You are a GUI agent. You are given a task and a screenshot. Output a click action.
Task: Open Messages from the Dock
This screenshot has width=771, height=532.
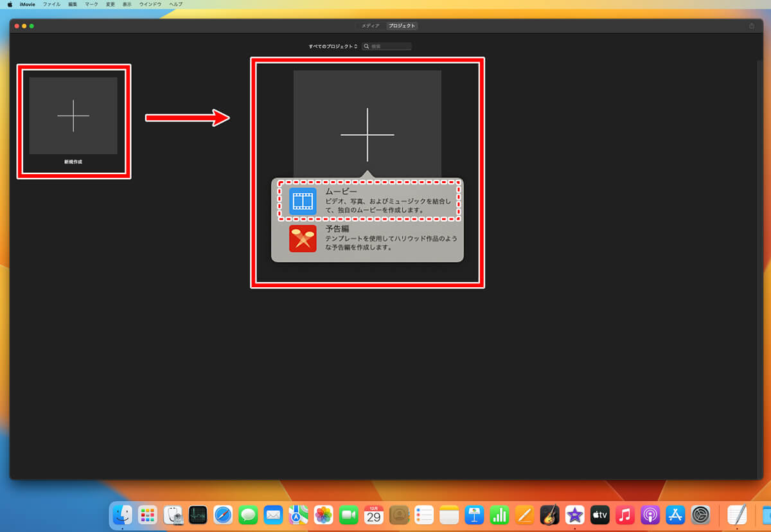pyautogui.click(x=248, y=515)
